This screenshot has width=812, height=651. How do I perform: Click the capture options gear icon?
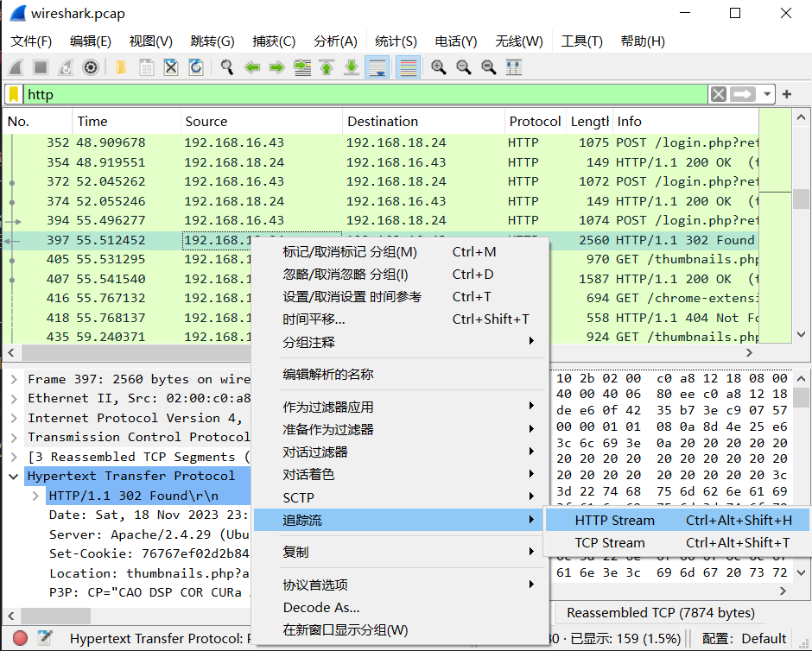[x=90, y=67]
